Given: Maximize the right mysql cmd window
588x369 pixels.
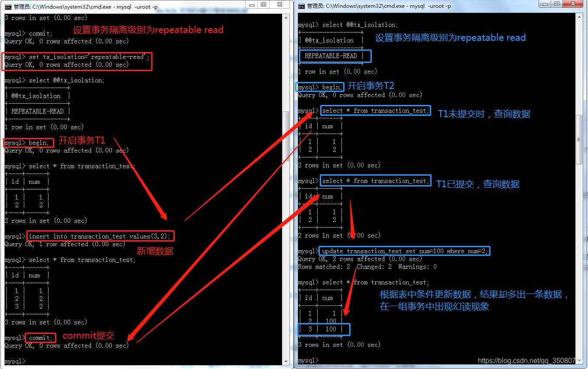Looking at the screenshot, I should 557,4.
